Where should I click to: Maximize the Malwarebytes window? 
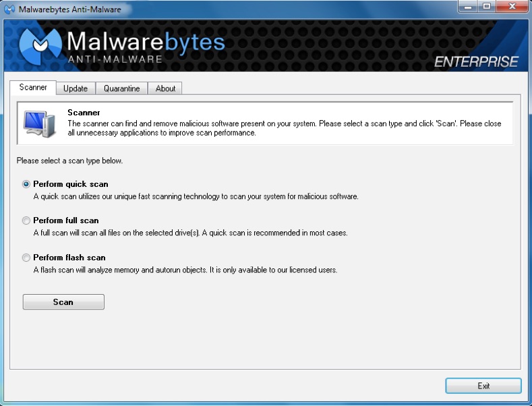pos(487,6)
